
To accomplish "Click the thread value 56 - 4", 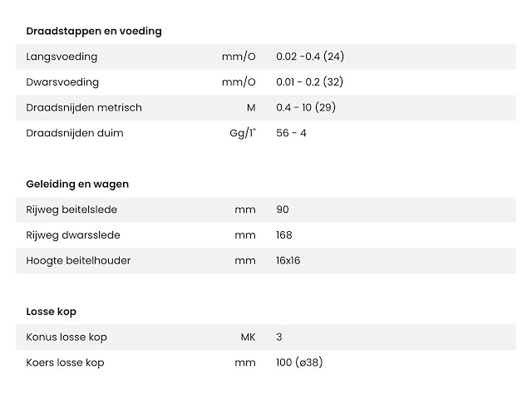I will pos(291,133).
